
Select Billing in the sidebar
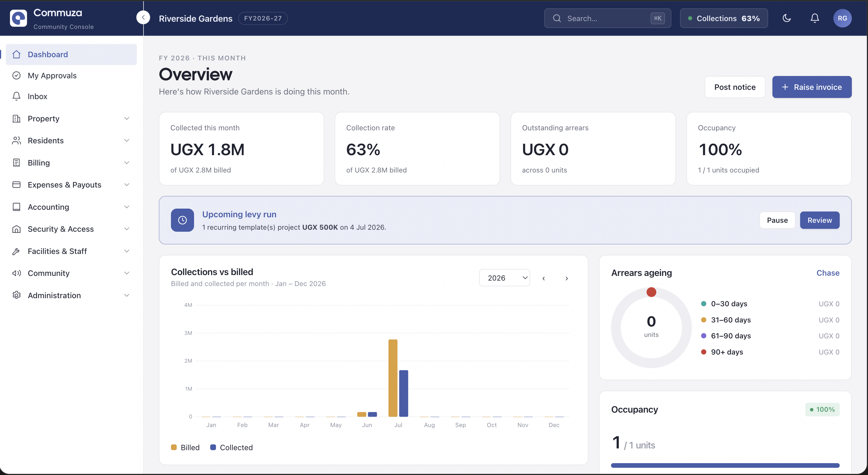[x=71, y=162]
